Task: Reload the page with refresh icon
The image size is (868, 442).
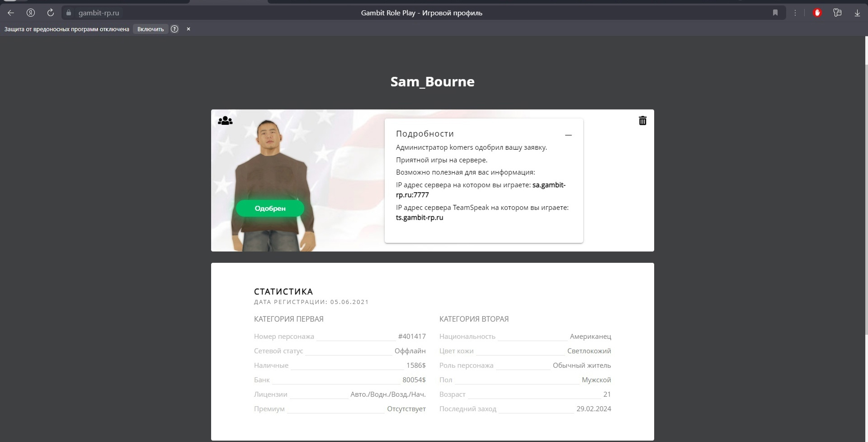Action: tap(51, 13)
